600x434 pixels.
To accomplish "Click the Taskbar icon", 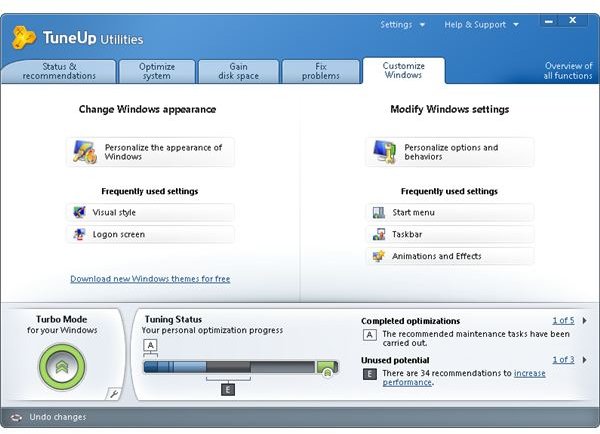I will tap(379, 234).
